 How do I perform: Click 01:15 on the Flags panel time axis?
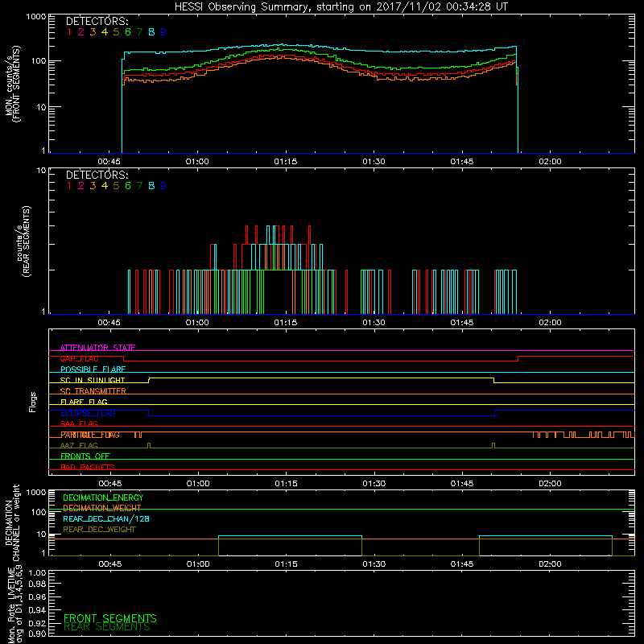[x=287, y=484]
